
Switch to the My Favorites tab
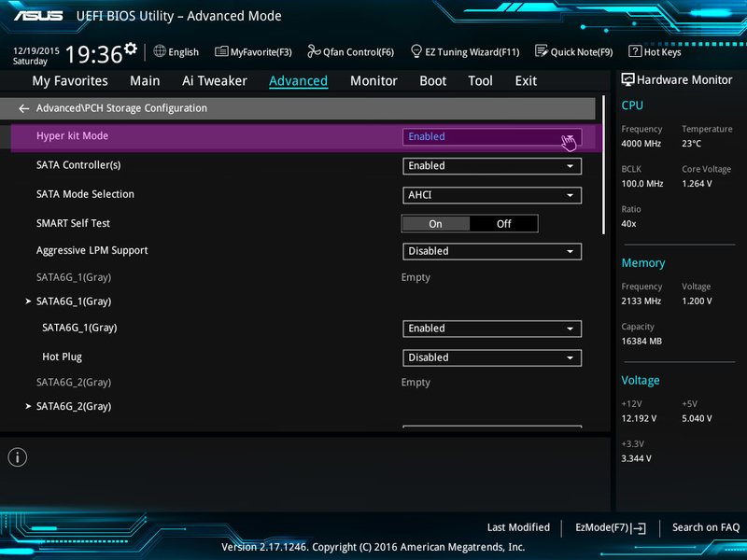70,81
